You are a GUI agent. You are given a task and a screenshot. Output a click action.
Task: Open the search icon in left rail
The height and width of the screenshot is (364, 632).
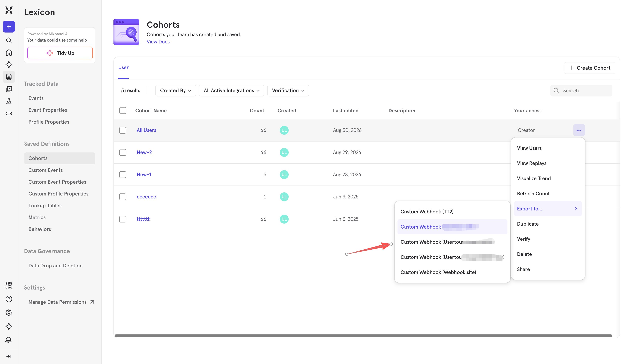(9, 40)
